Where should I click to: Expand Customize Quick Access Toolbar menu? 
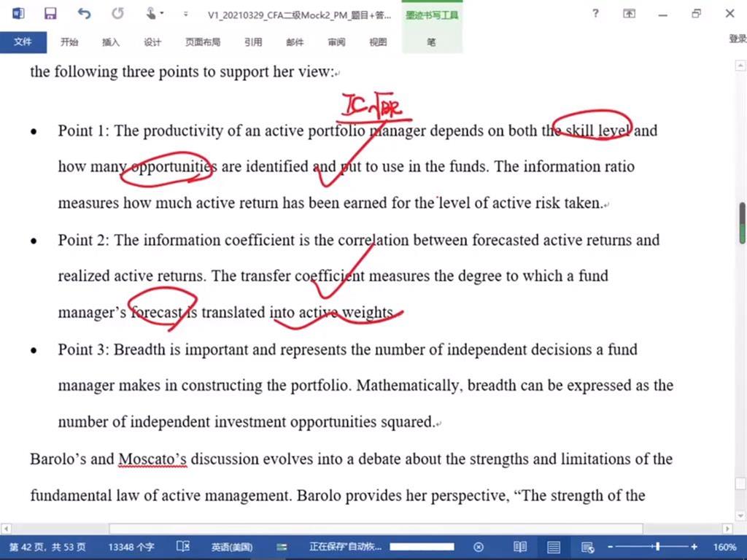tap(185, 15)
